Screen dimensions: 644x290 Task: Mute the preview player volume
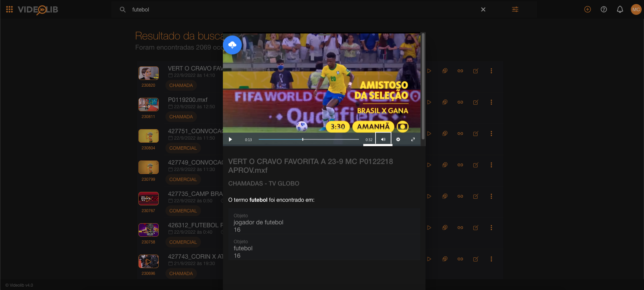pos(383,139)
